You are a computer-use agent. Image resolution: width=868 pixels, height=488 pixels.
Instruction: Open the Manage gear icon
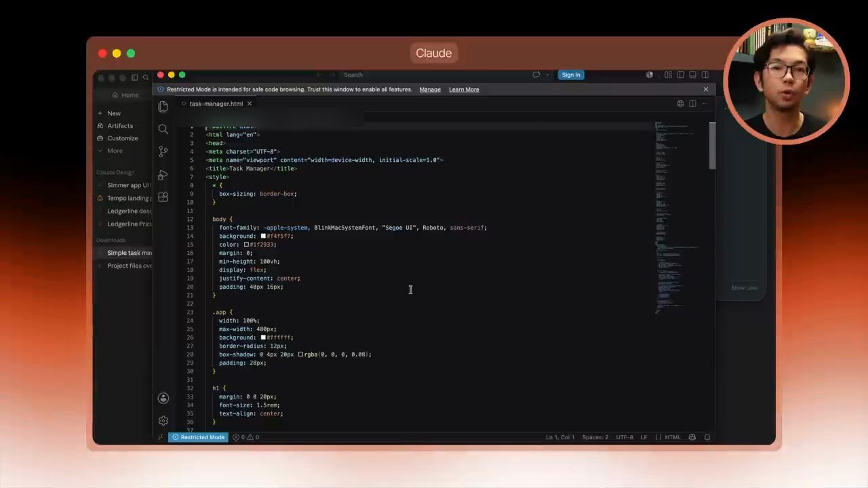pyautogui.click(x=163, y=421)
